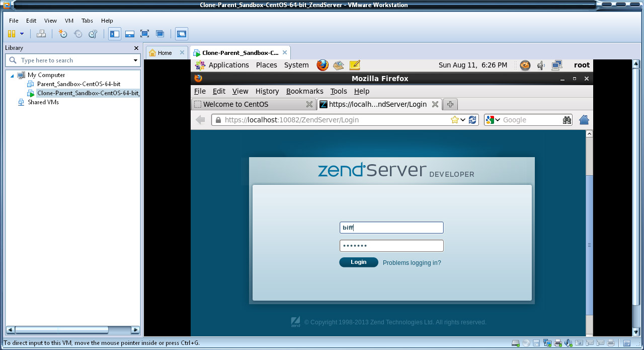Screen dimensions: 644x350
Task: Open the snapshot manager
Action: click(93, 34)
